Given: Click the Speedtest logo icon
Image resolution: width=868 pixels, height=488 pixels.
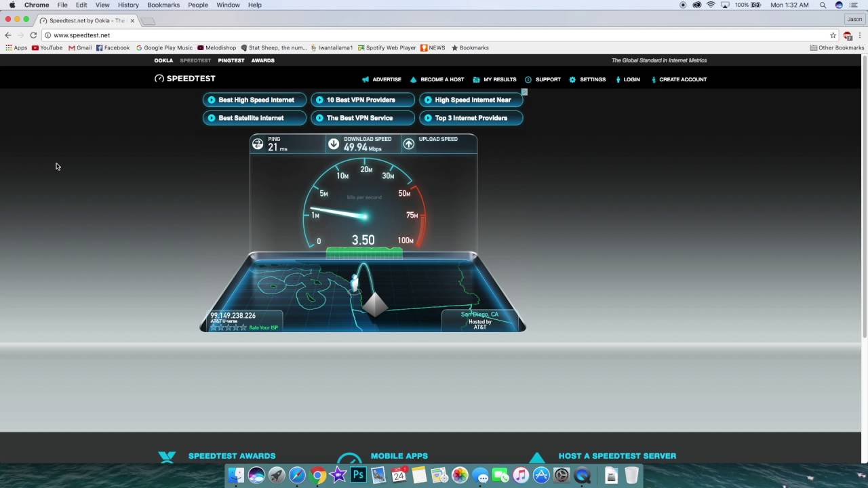Looking at the screenshot, I should [x=159, y=79].
